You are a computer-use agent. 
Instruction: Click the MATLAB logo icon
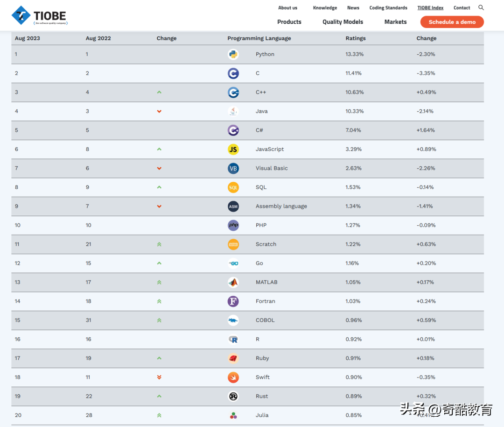click(x=233, y=282)
